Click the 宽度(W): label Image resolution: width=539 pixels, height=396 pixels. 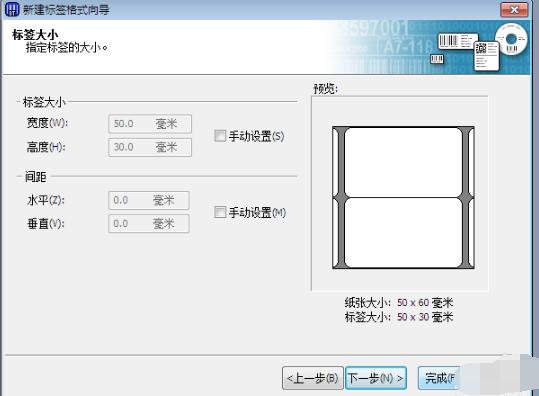coord(47,123)
